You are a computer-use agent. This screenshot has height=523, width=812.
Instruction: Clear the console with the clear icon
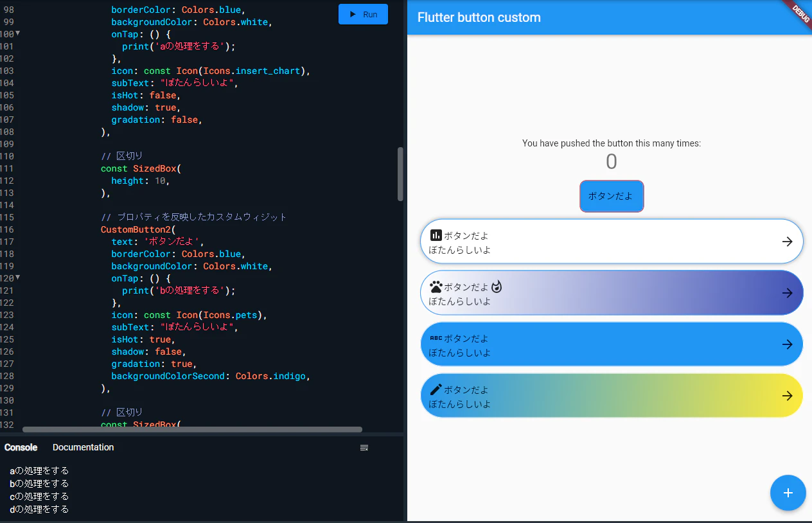tap(364, 448)
